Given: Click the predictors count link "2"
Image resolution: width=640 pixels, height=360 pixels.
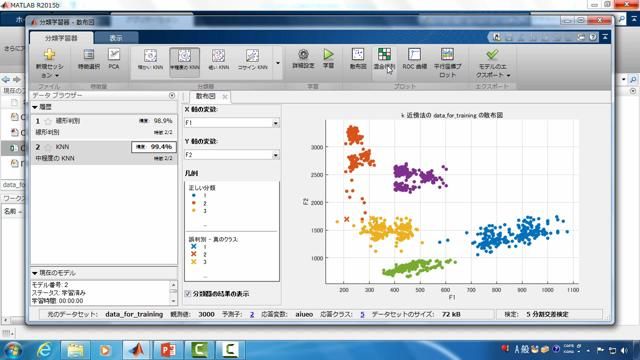Looking at the screenshot, I should coord(252,314).
